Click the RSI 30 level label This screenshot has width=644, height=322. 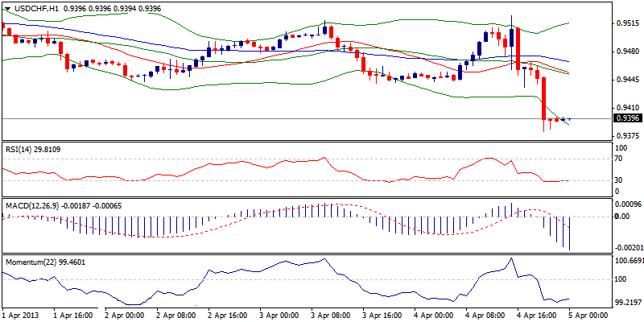[x=619, y=180]
